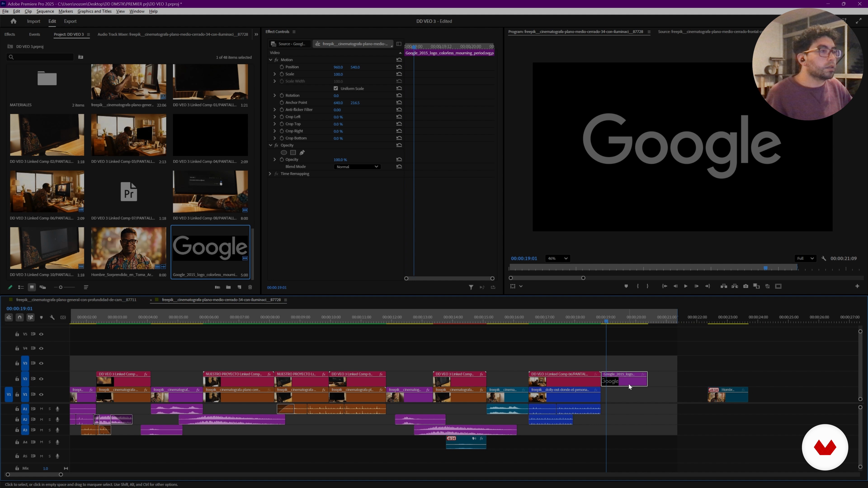Toggle Linked Selection in timeline
Screen dimensions: 868x488
pos(30,318)
